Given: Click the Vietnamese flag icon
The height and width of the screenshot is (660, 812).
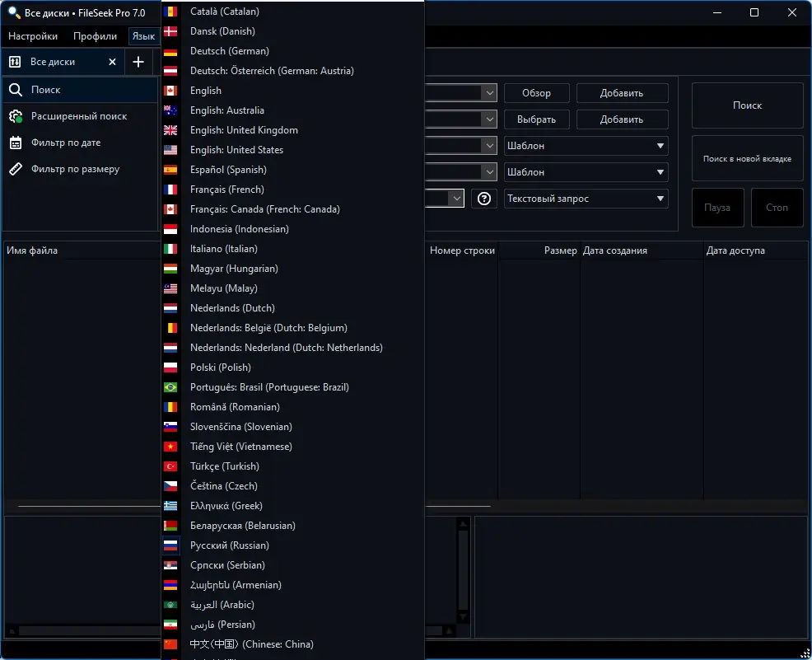Looking at the screenshot, I should 170,447.
